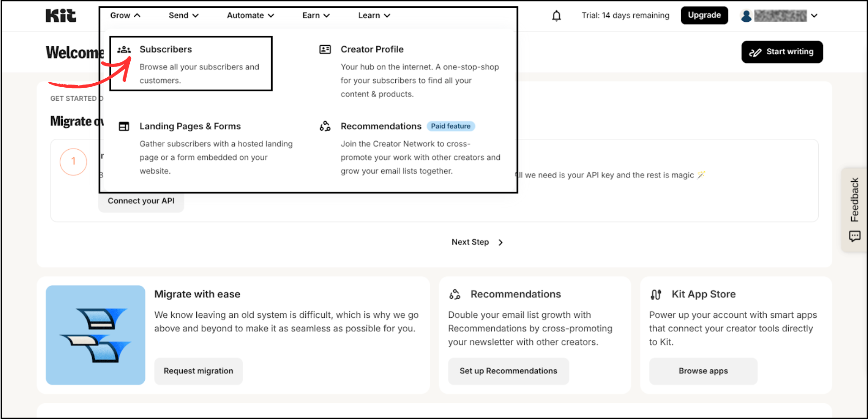Click the Creator Profile card icon

pyautogui.click(x=325, y=50)
